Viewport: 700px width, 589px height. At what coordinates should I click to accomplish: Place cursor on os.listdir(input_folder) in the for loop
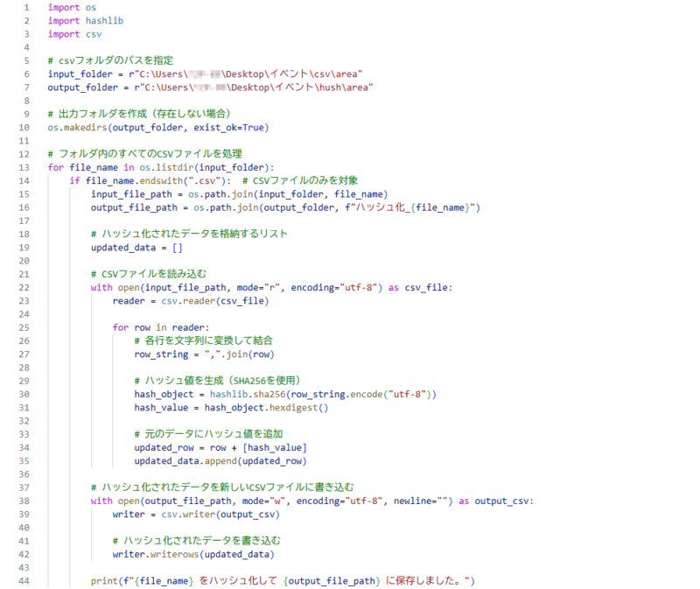click(206, 167)
